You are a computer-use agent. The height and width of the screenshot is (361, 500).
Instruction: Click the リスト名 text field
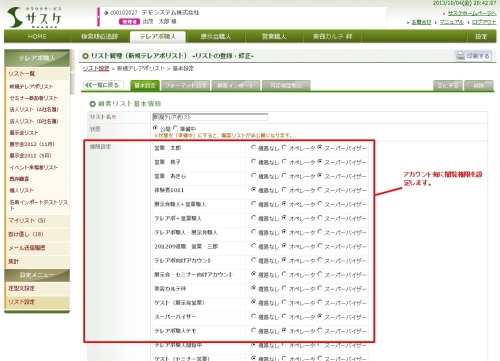click(210, 117)
